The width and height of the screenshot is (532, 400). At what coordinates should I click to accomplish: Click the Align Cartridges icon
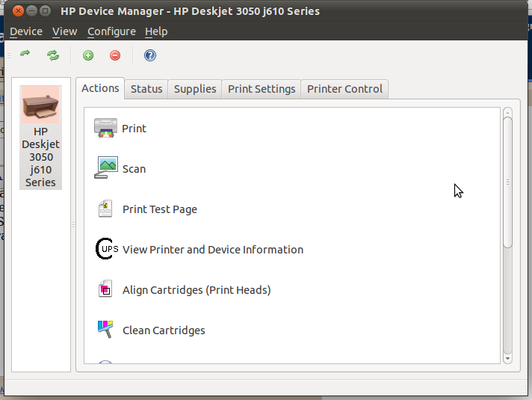105,289
